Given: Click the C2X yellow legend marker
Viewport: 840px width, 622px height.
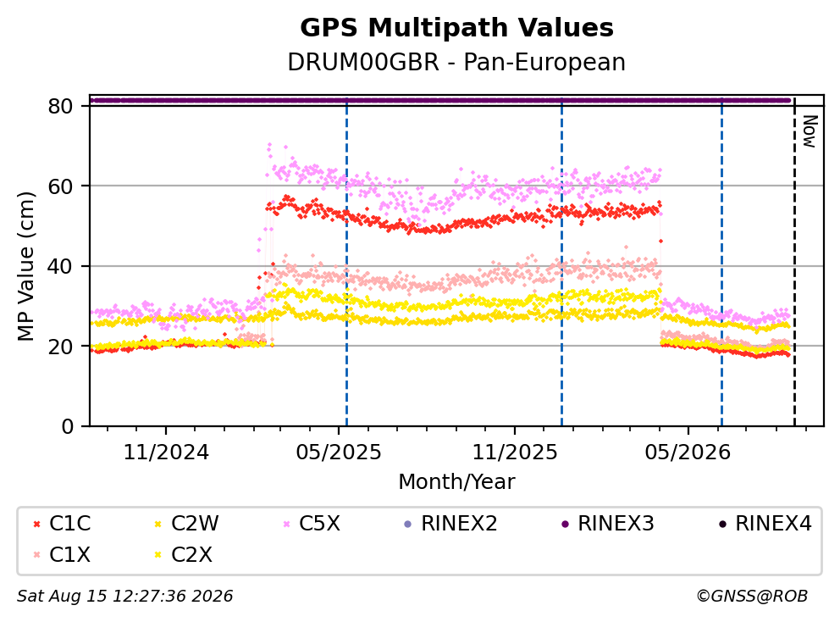Looking at the screenshot, I should pos(157,555).
